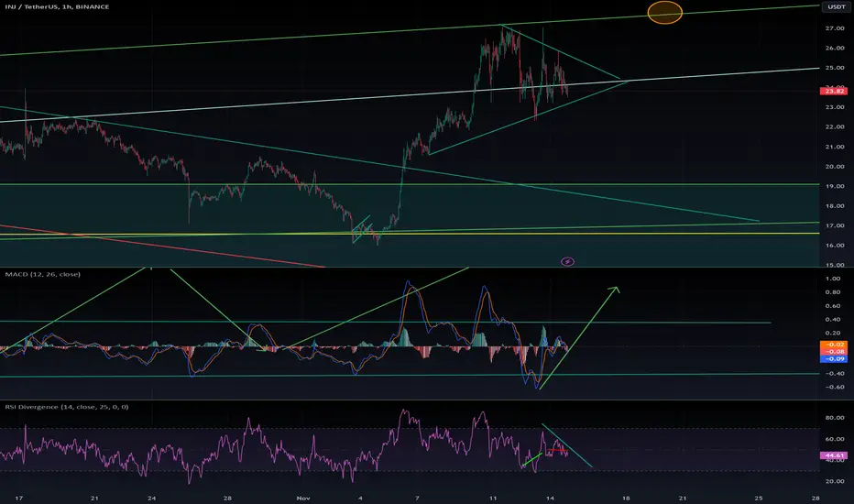The image size is (854, 504).
Task: Click the 20.00 RSI scale label
Action: tap(835, 481)
